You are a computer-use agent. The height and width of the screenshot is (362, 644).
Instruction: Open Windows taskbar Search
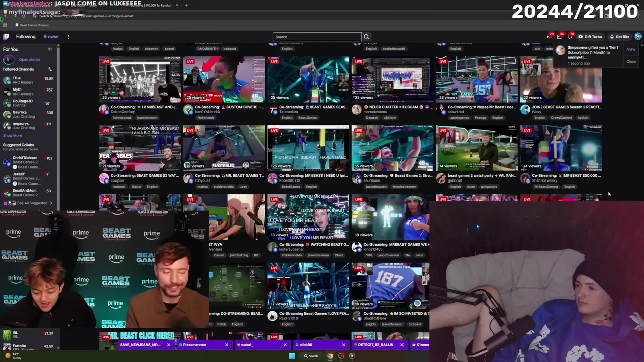pos(311,356)
